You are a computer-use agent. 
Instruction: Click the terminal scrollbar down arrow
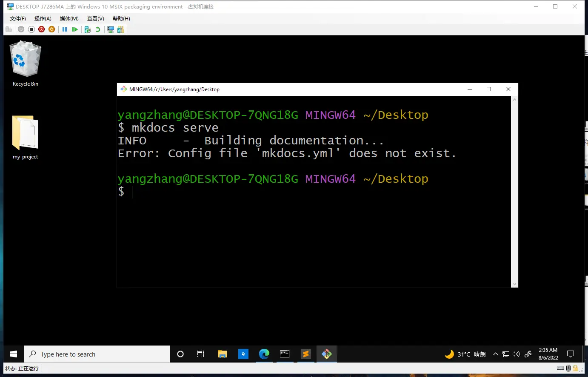click(514, 284)
